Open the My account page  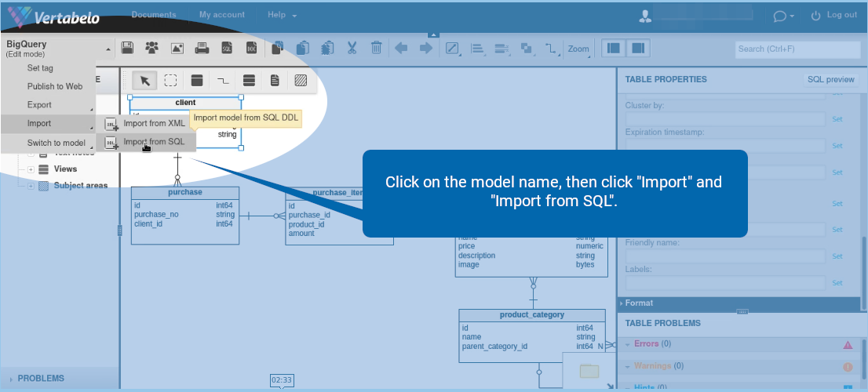click(x=222, y=15)
